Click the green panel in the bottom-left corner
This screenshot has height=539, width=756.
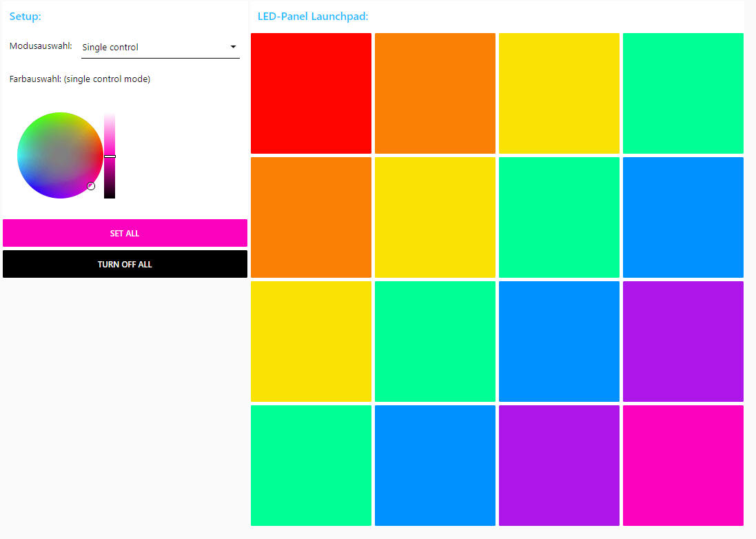(311, 465)
